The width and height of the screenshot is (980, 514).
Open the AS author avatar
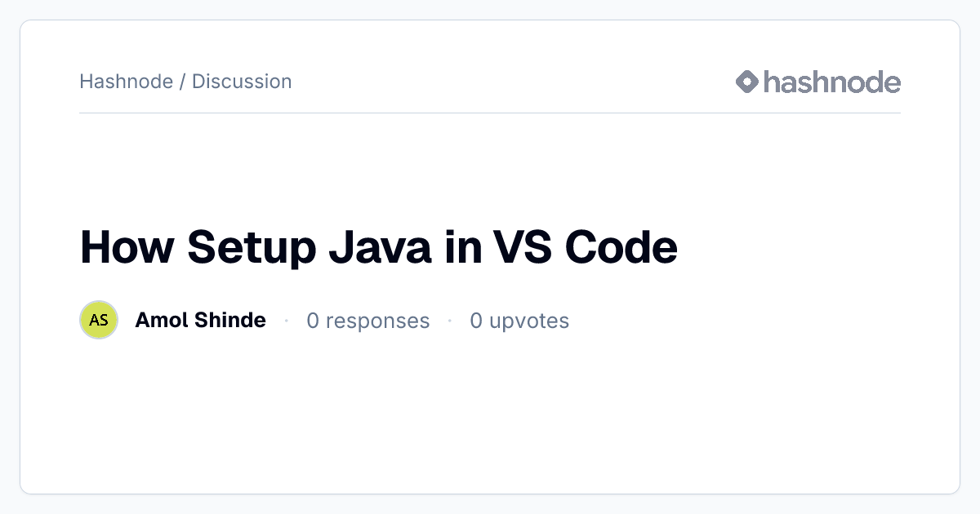(99, 320)
